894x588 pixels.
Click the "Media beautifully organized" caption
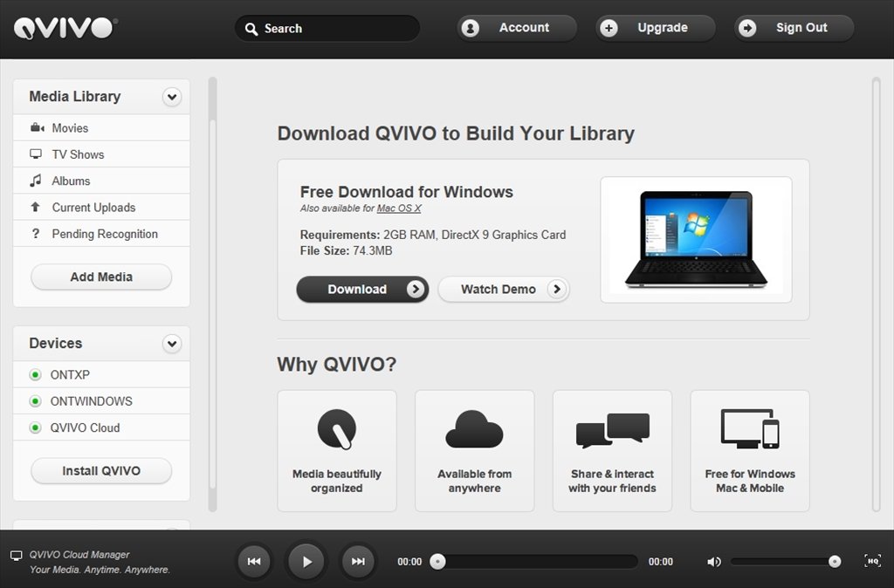(337, 481)
